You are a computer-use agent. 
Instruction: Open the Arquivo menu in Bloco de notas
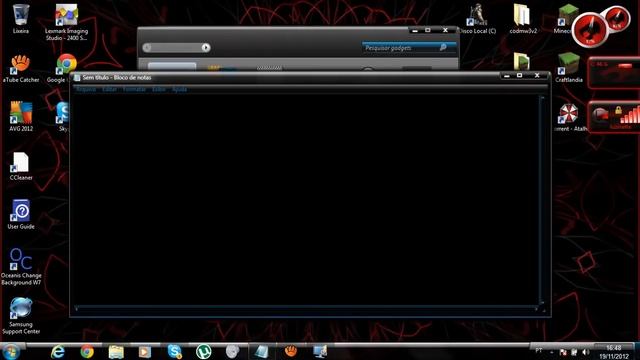86,89
